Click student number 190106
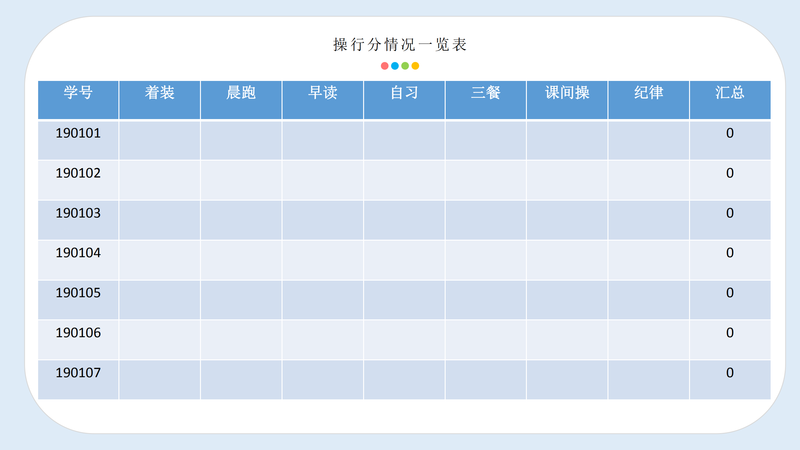Screen dimensions: 800x450 (78, 333)
